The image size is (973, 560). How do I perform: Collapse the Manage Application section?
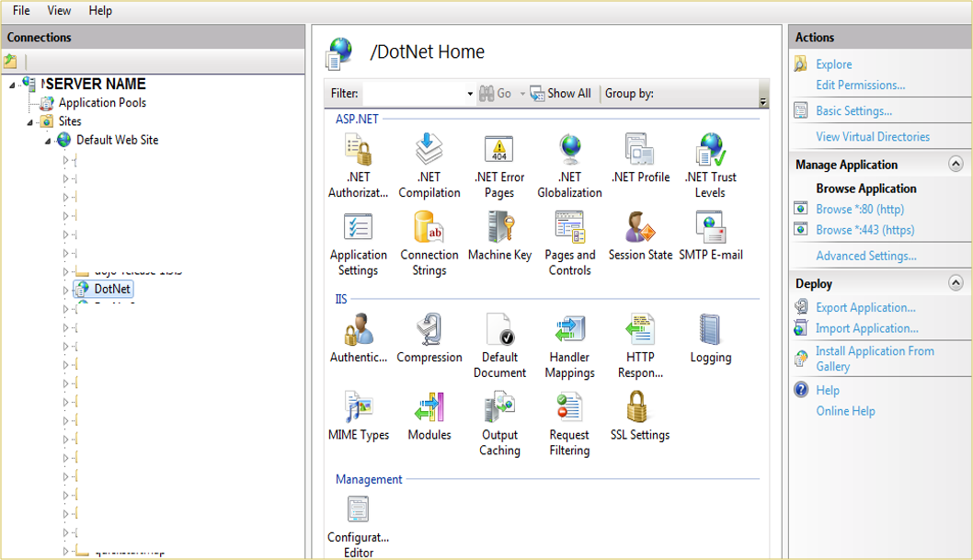pyautogui.click(x=956, y=164)
